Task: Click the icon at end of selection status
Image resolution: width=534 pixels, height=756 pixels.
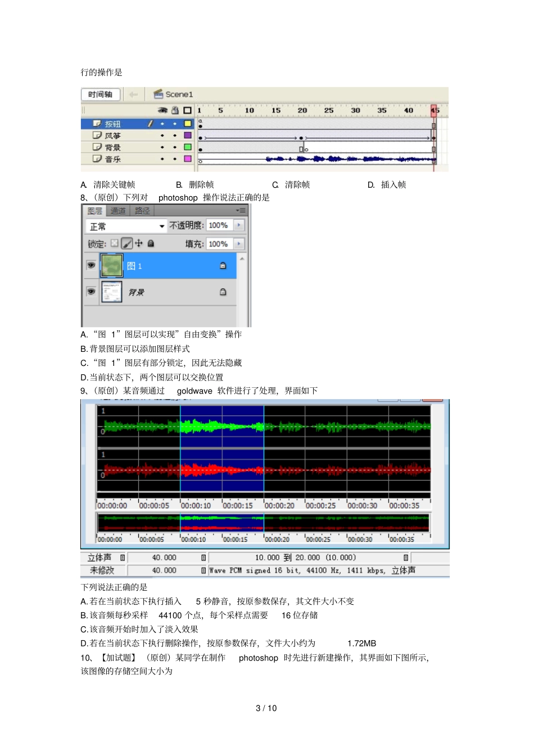Action: (406, 558)
